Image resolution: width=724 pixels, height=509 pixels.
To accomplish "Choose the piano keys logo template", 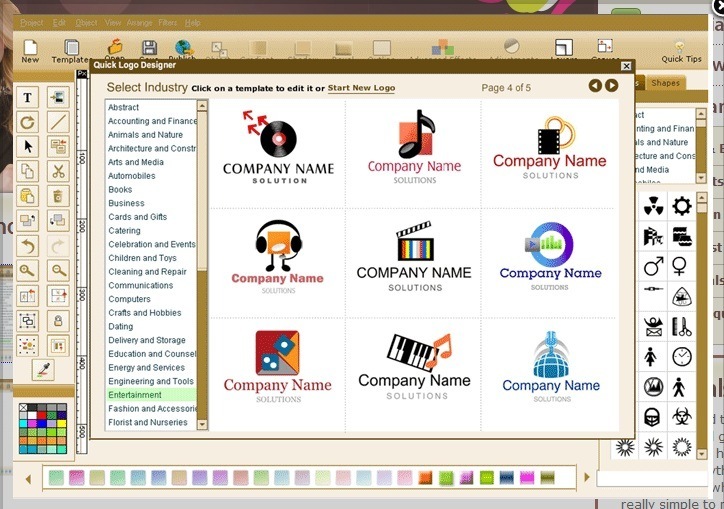I will coord(415,366).
